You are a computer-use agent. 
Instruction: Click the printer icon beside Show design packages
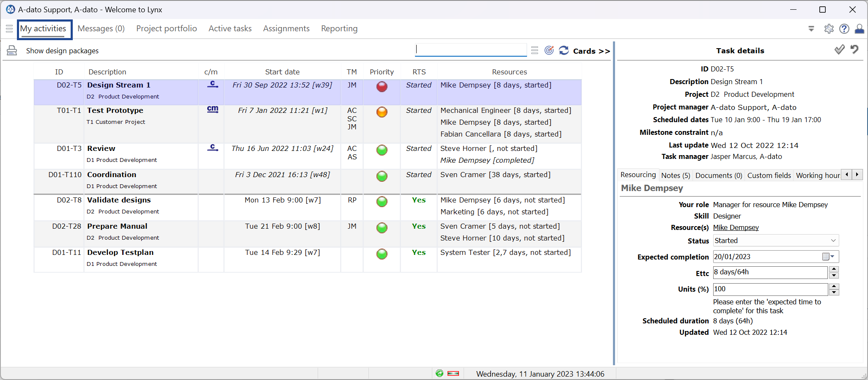[x=12, y=51]
